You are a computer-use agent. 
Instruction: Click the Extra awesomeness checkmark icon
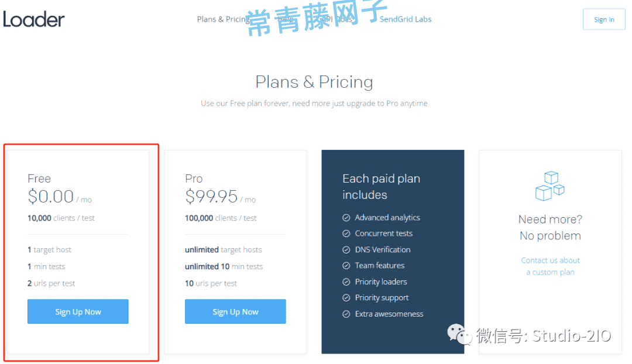coord(346,314)
